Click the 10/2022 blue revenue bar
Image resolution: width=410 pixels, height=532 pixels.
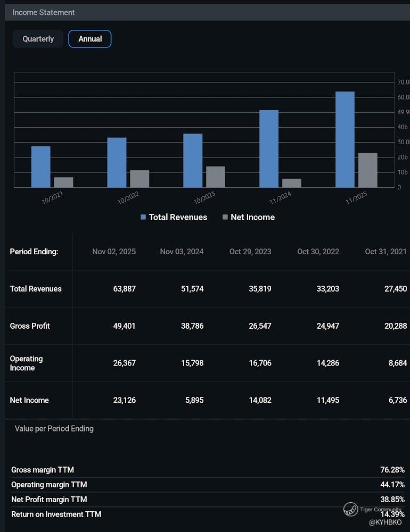(x=117, y=162)
